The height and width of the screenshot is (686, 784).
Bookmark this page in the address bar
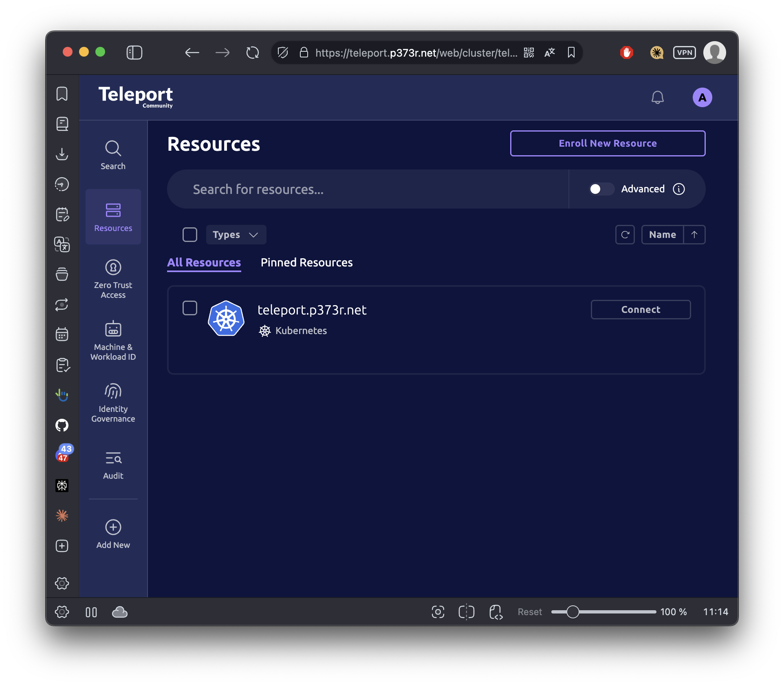click(x=571, y=53)
